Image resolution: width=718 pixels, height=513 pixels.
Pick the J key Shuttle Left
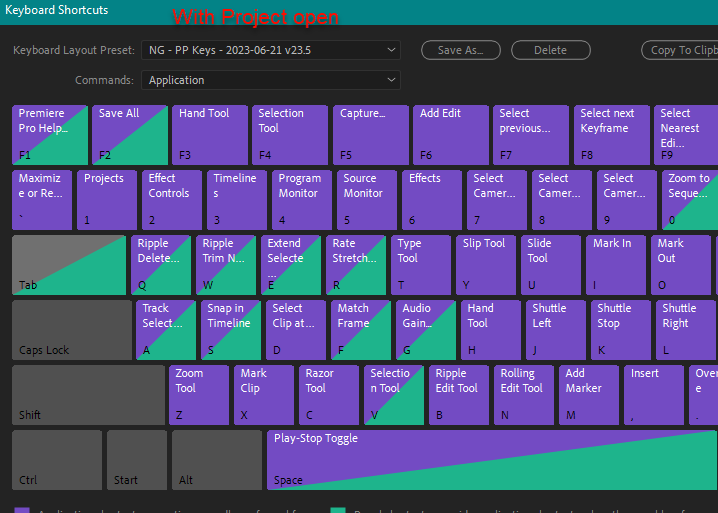click(x=556, y=330)
